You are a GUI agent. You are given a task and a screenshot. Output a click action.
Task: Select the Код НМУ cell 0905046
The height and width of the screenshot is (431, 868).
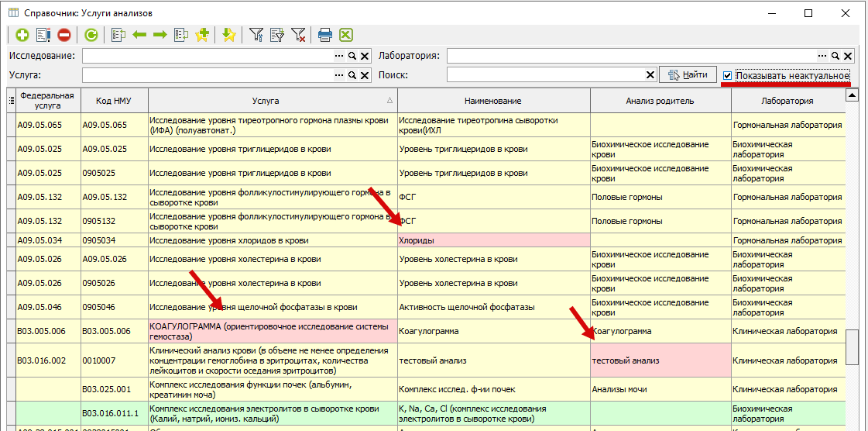click(x=114, y=307)
